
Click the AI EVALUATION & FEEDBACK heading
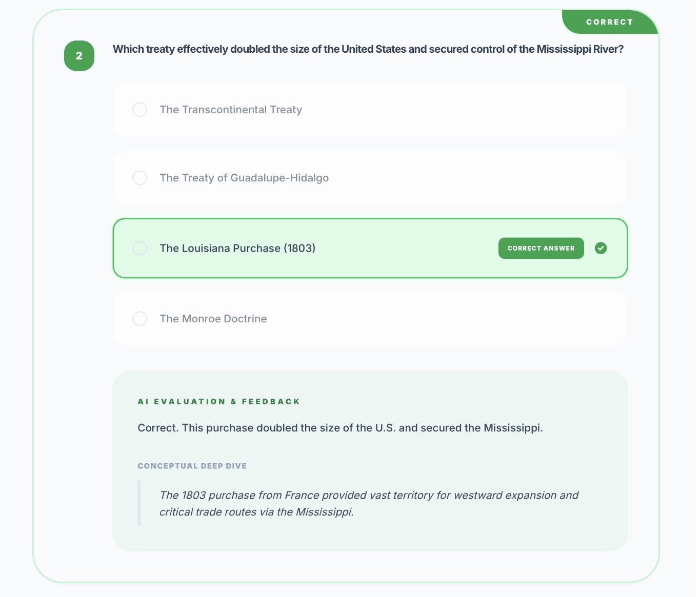click(218, 401)
